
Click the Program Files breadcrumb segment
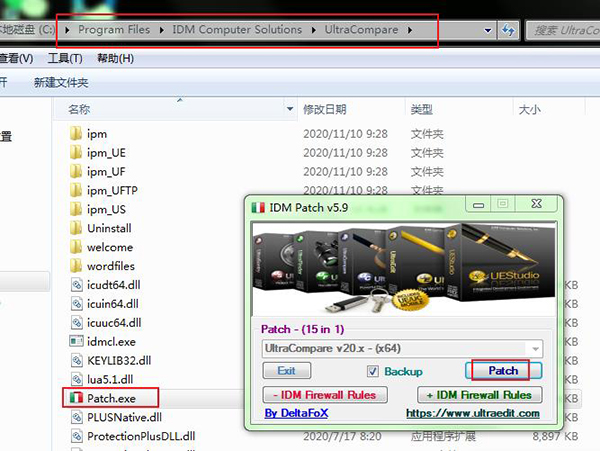[x=114, y=30]
